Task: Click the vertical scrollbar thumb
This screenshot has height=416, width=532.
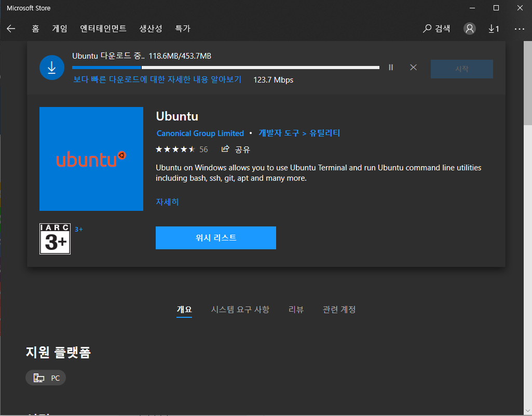Action: pos(528,83)
